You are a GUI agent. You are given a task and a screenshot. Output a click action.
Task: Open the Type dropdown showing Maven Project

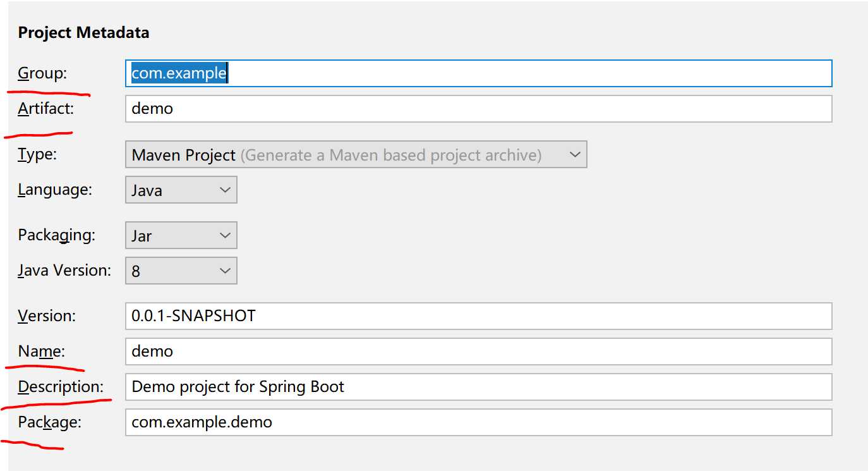coord(356,155)
